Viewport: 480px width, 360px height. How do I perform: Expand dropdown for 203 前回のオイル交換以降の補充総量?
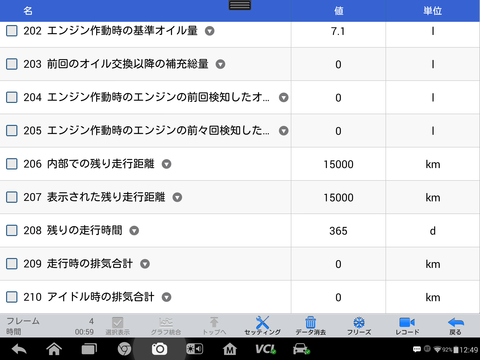point(220,64)
